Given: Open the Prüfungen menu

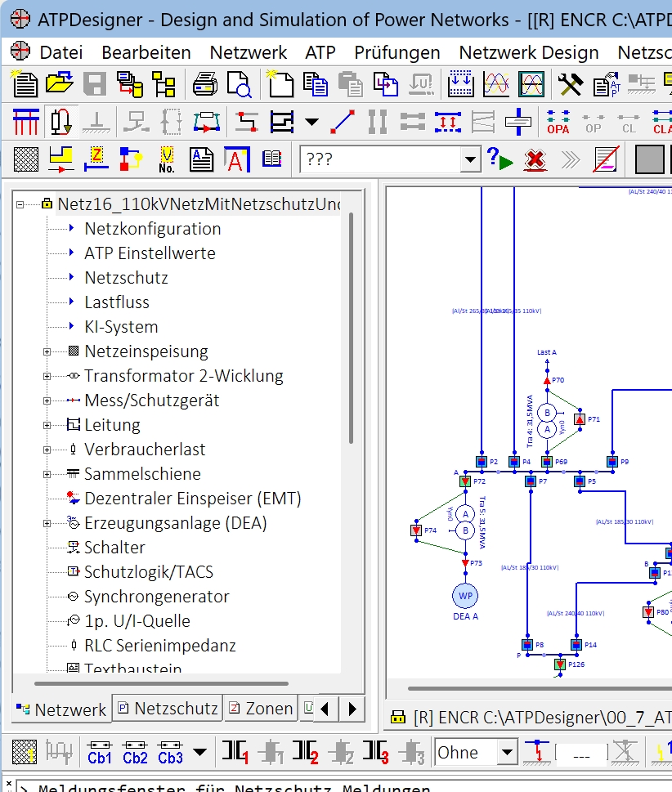Looking at the screenshot, I should [396, 52].
